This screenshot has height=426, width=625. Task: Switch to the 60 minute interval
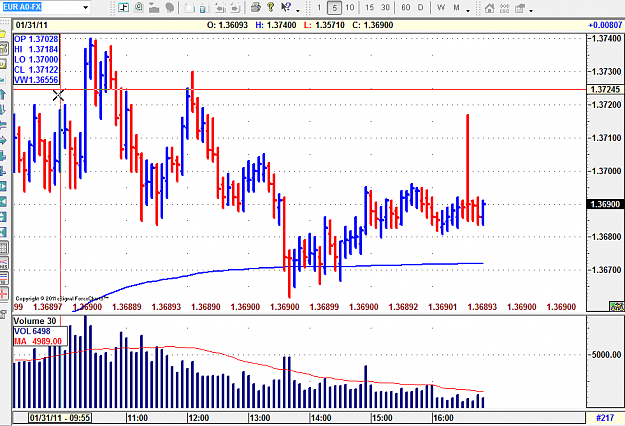point(406,8)
